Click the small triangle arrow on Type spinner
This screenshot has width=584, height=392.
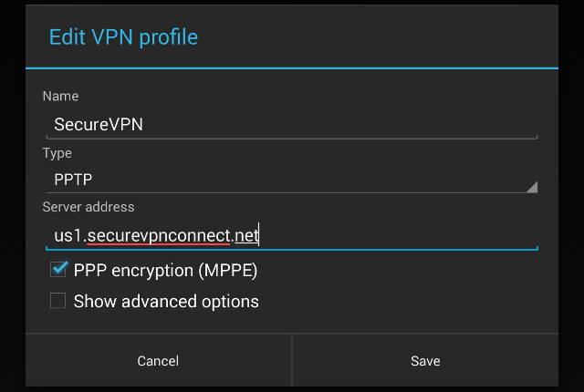coord(531,186)
